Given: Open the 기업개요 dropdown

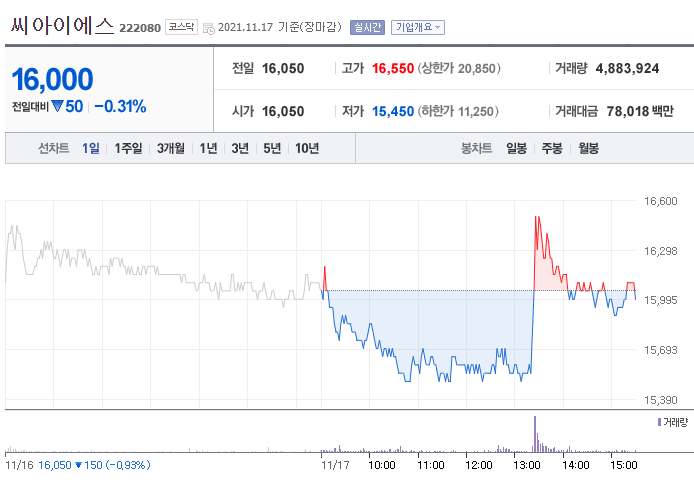Looking at the screenshot, I should point(417,27).
